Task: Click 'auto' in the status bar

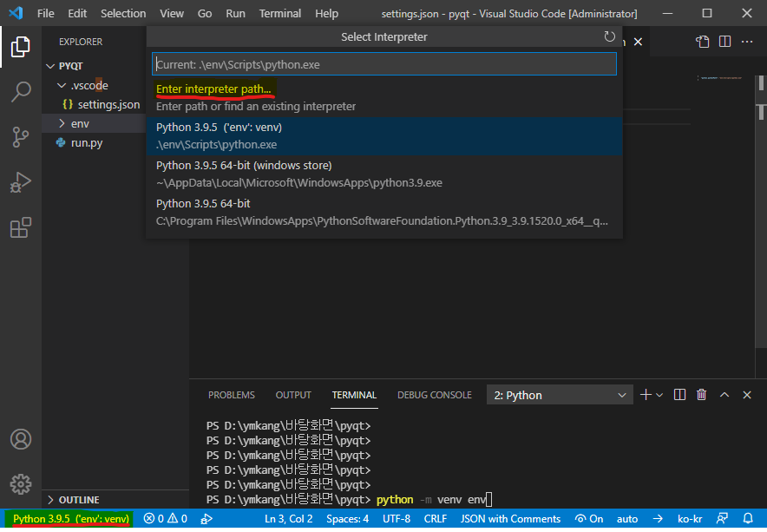Action: tap(627, 519)
